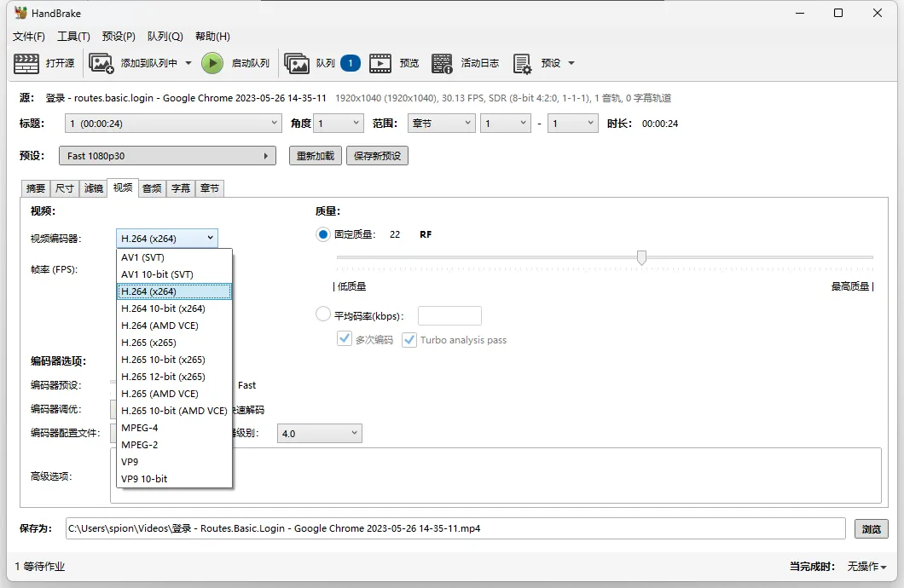Click the Activity Log toolbar label
Image resolution: width=904 pixels, height=588 pixels.
[x=479, y=63]
